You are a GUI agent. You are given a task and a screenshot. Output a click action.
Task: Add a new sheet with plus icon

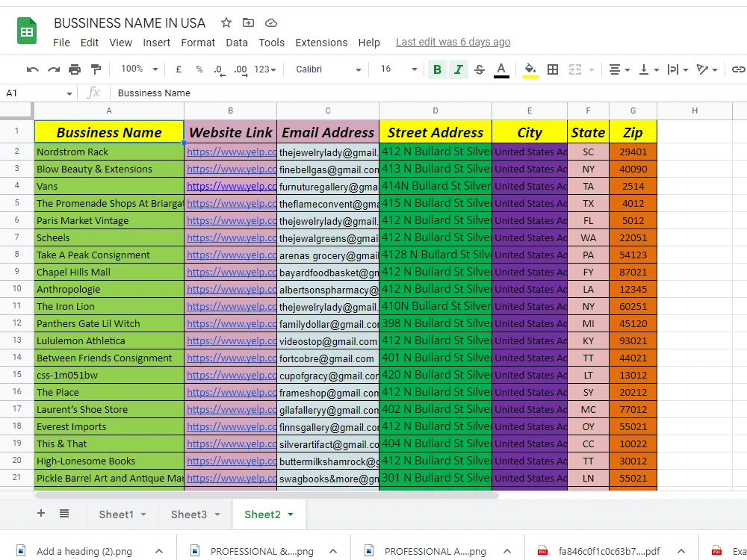(x=41, y=514)
